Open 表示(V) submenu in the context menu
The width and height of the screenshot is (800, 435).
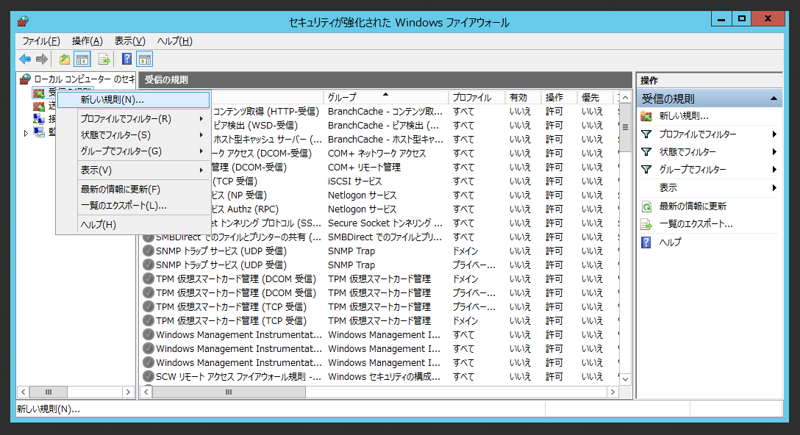[x=133, y=170]
